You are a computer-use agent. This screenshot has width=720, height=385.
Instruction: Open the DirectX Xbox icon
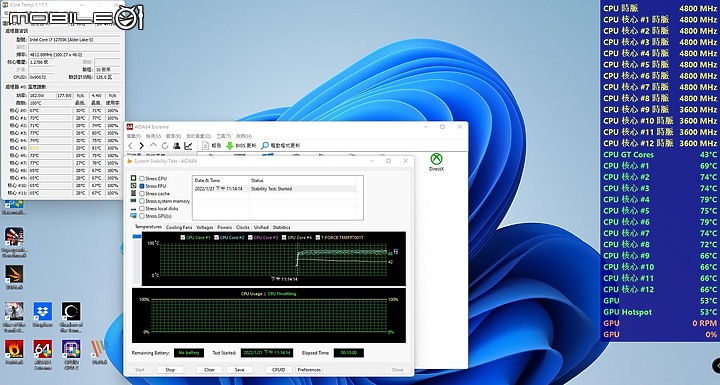coord(436,159)
